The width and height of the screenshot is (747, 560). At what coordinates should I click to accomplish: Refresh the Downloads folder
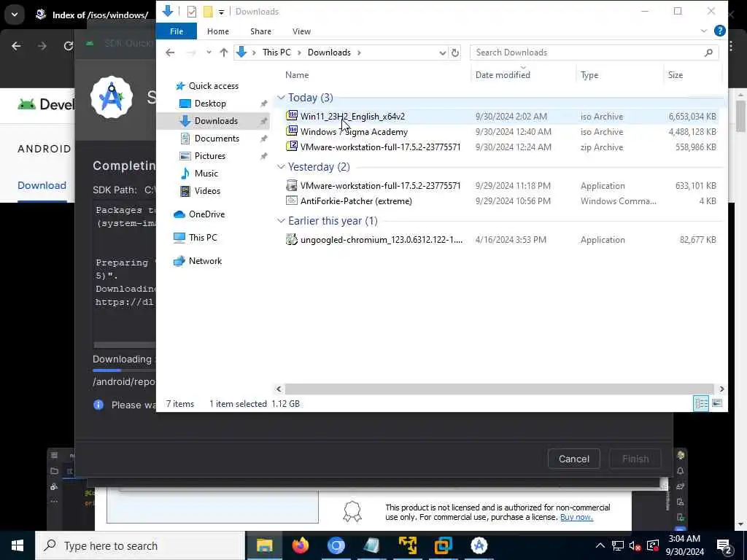click(x=455, y=52)
